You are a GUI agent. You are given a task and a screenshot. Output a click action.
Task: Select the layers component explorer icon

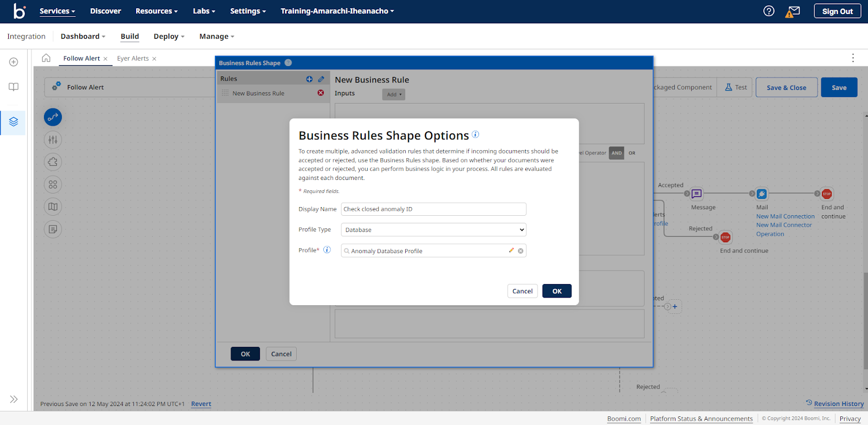click(14, 122)
